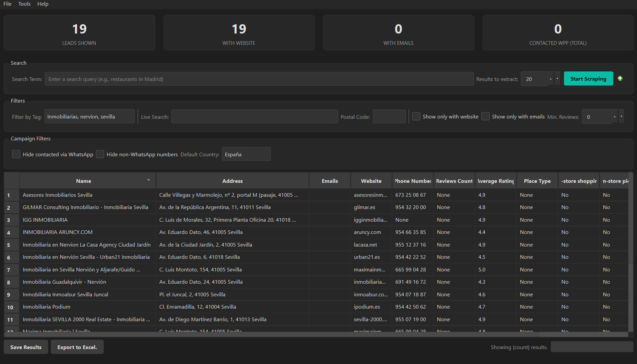Screen dimensions: 637x364
Task: Click the Contacted WPP (Total) stat card
Action: pyautogui.click(x=558, y=33)
